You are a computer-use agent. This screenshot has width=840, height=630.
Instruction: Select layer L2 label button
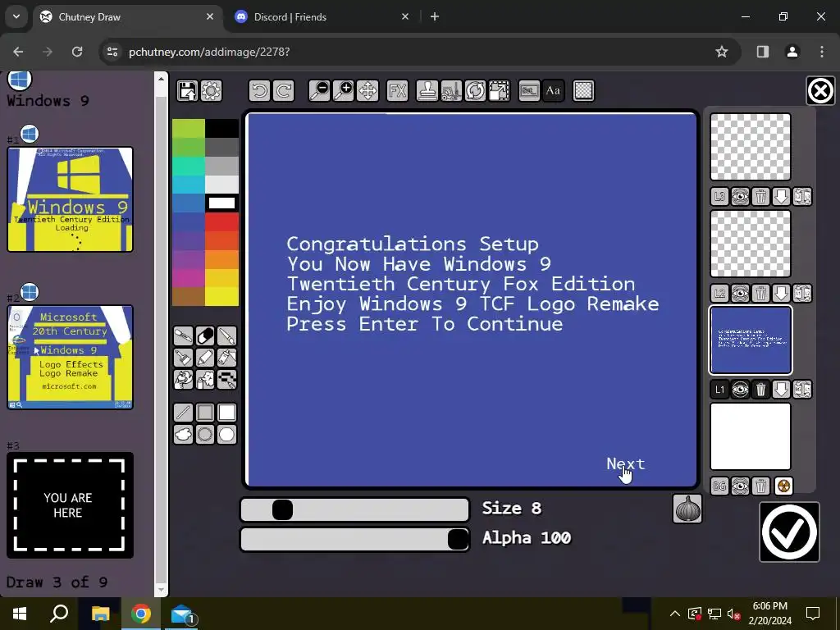pyautogui.click(x=719, y=293)
